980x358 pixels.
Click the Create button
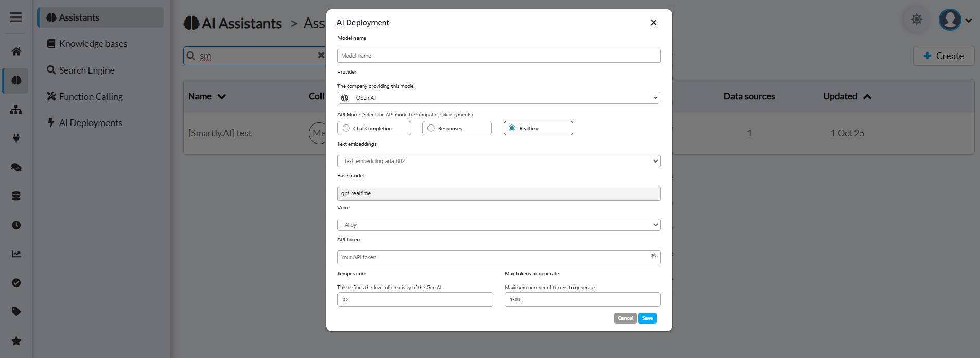tap(943, 56)
